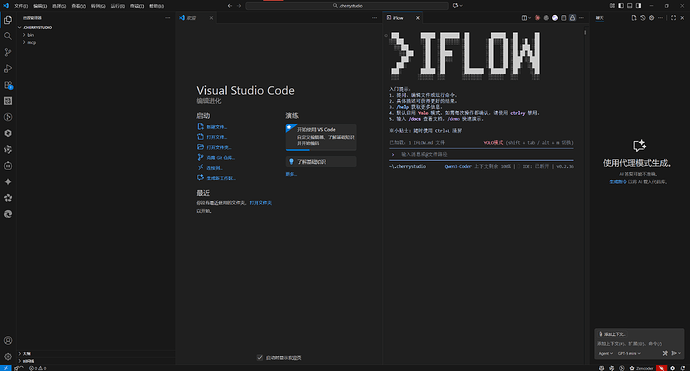The image size is (690, 371).
Task: Click the Generate New Workspace link
Action: [217, 178]
